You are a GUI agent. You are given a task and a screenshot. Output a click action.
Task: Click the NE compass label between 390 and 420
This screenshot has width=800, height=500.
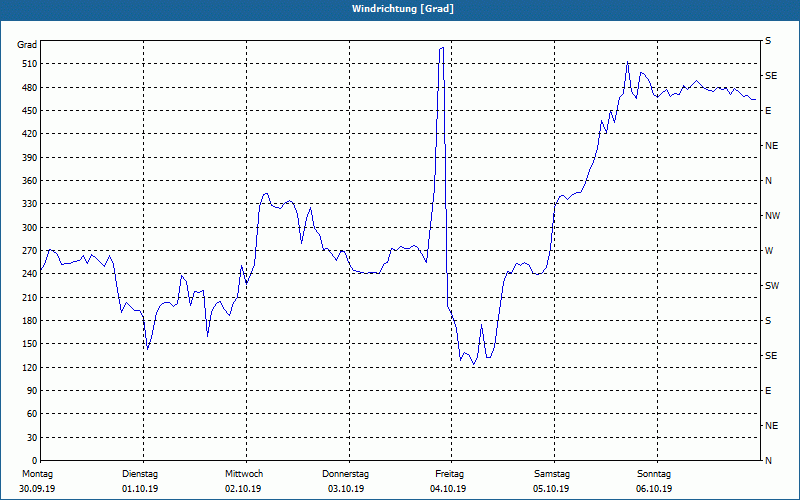(x=772, y=146)
